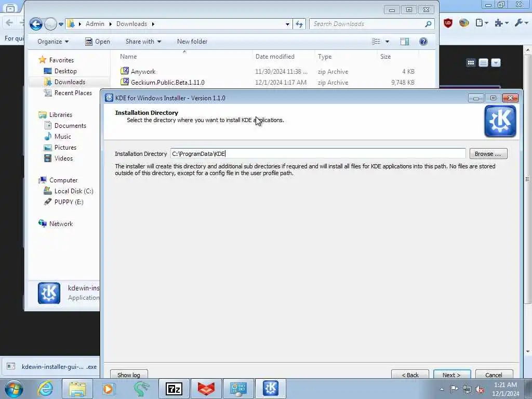
Task: Open the Share with menu
Action: pos(143,42)
